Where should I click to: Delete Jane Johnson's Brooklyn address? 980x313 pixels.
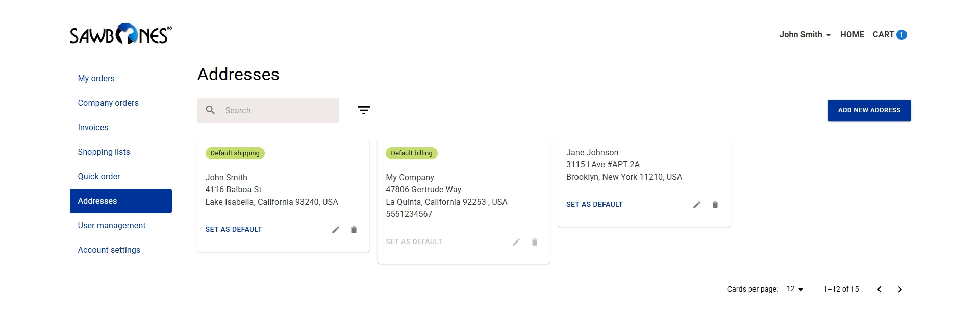pyautogui.click(x=715, y=205)
